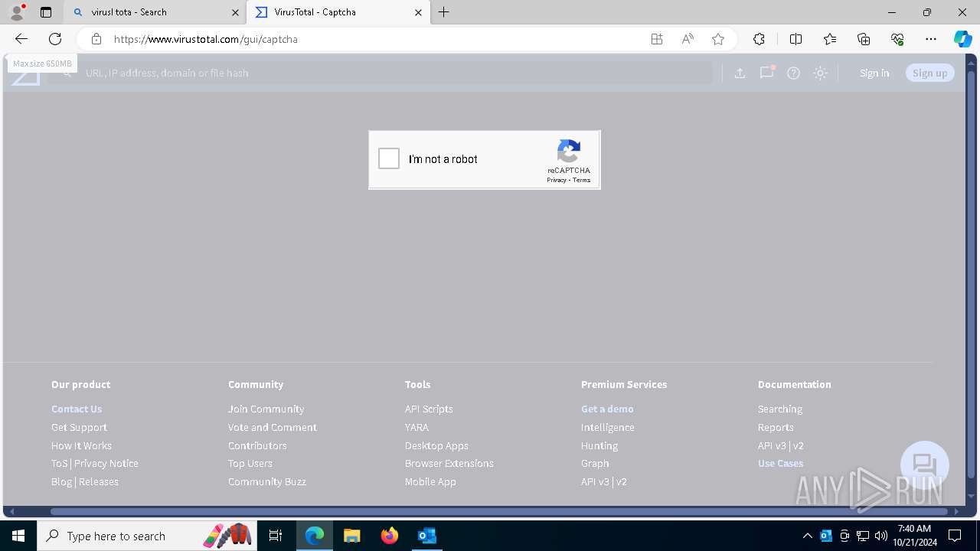Click the horizontal page scrollbar
The height and width of the screenshot is (551, 980).
point(499,511)
